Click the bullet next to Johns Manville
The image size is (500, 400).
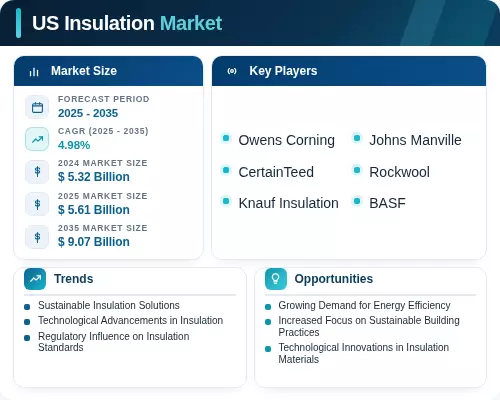(x=357, y=138)
